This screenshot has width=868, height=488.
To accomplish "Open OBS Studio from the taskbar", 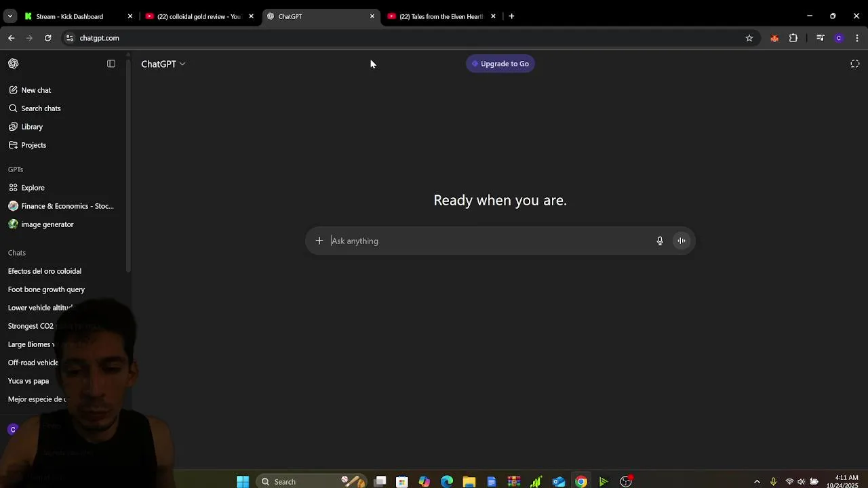I will coord(626,482).
